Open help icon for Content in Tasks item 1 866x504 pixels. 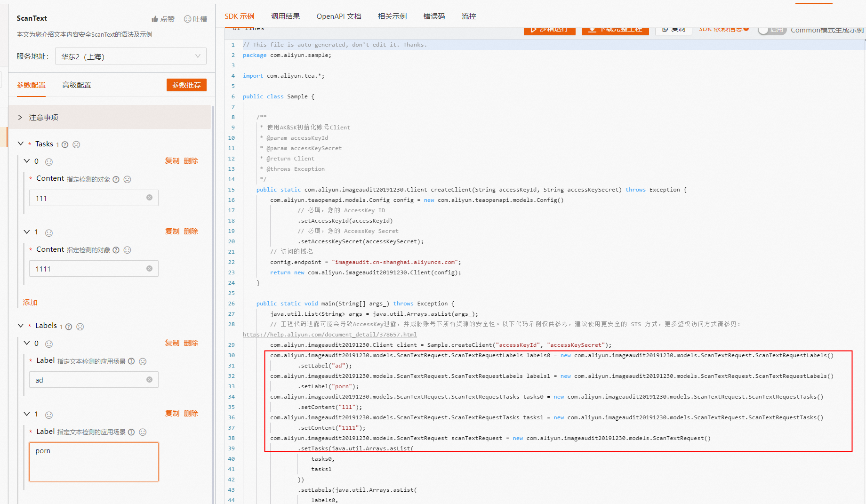tap(116, 250)
